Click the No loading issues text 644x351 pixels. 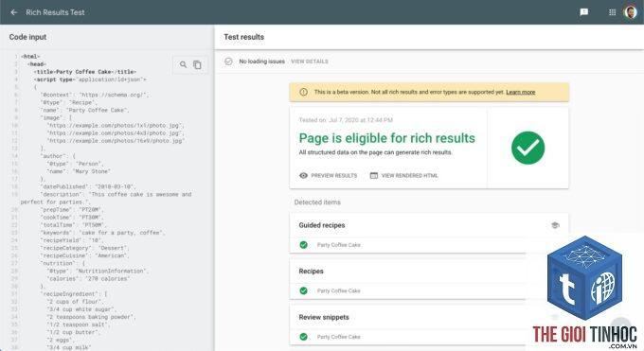point(261,61)
